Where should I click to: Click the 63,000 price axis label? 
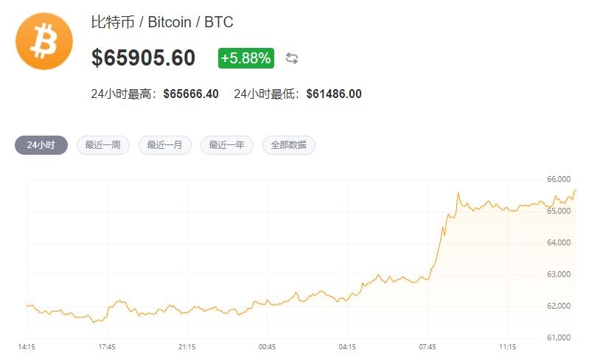(559, 274)
